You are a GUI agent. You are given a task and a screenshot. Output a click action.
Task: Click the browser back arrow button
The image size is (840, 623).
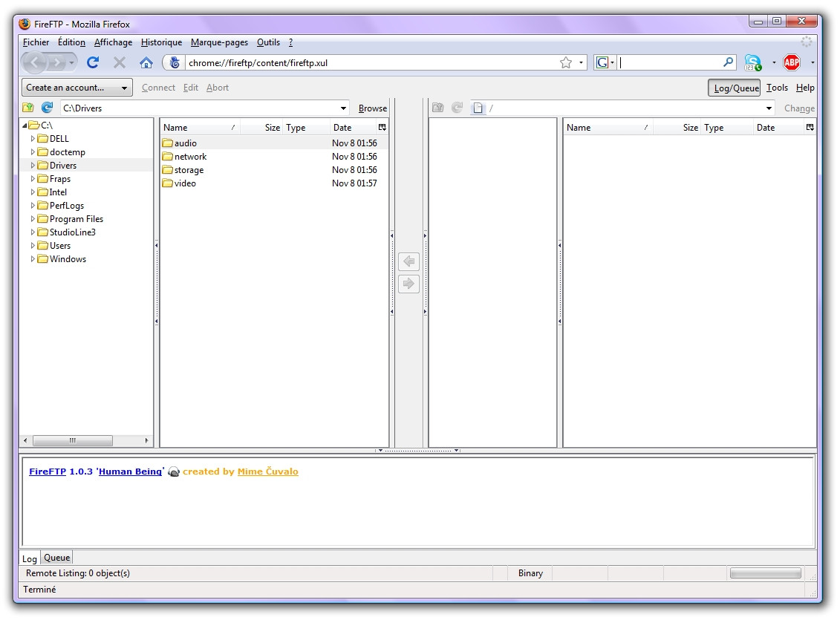pyautogui.click(x=35, y=62)
